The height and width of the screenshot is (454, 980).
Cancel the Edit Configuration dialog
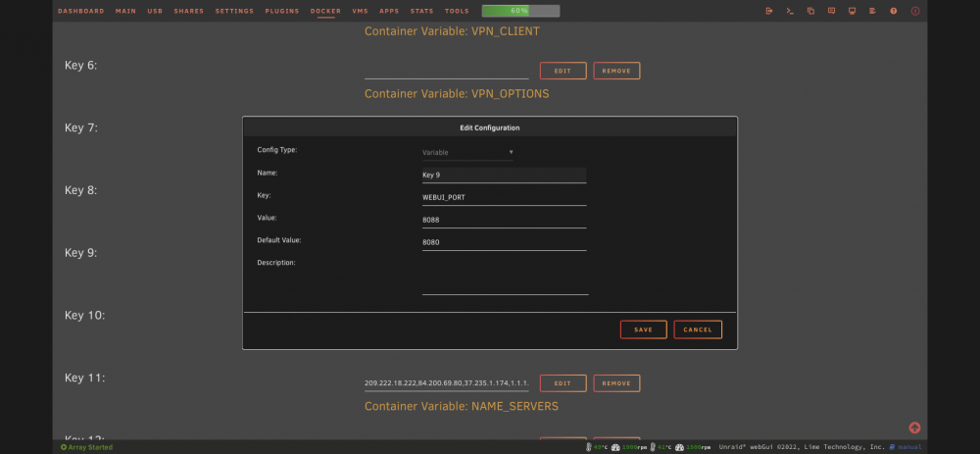(698, 329)
